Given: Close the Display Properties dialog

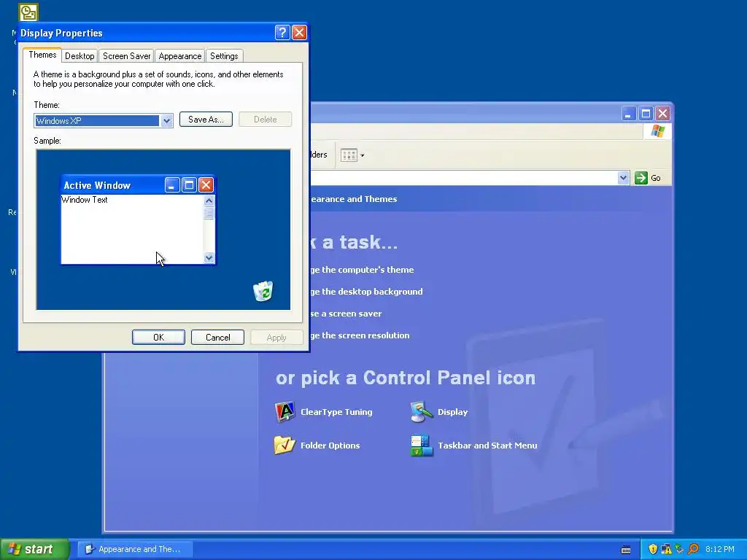Looking at the screenshot, I should click(299, 32).
